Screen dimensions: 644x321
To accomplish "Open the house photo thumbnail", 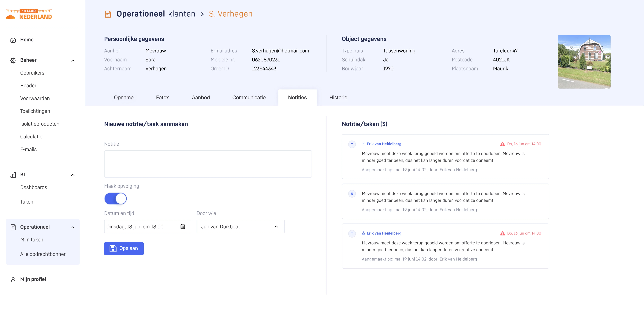I will tap(584, 62).
